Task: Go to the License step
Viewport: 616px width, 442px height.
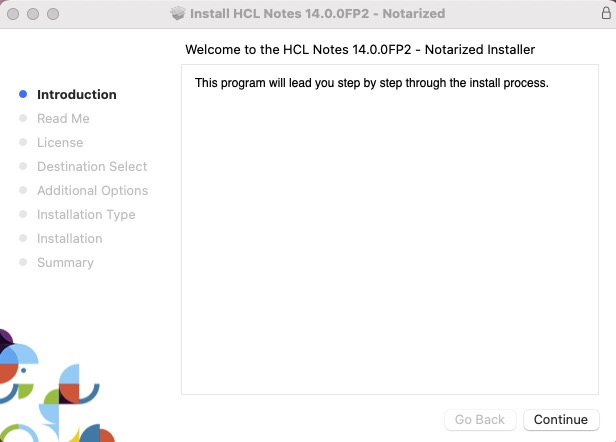Action: [x=60, y=143]
